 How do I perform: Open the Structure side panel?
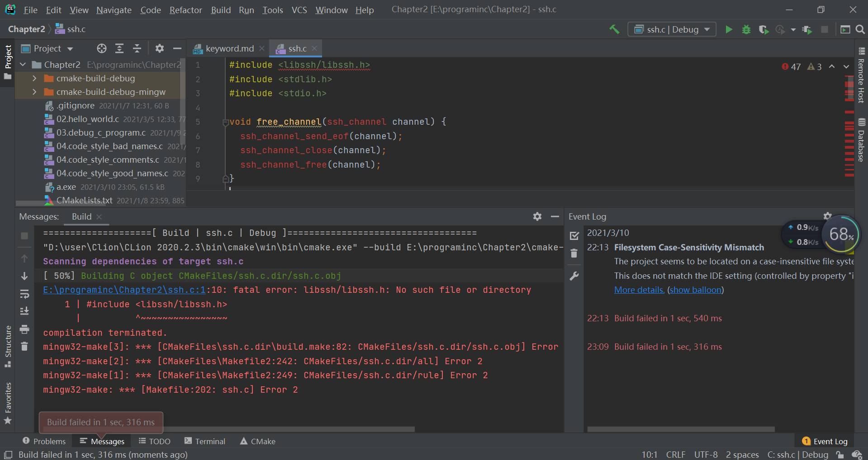point(8,346)
